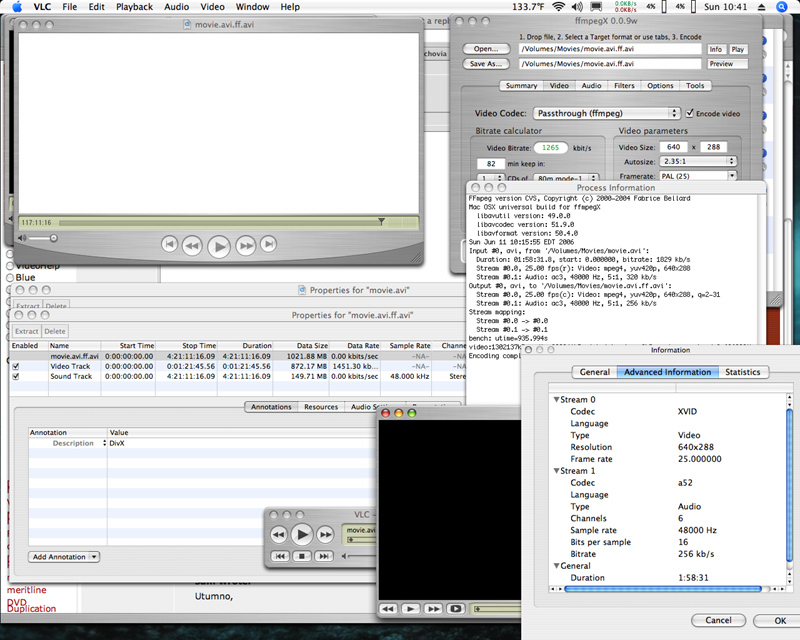Click the QuickTime volume slider knob
Viewport: 800px width, 640px height.
click(x=54, y=238)
